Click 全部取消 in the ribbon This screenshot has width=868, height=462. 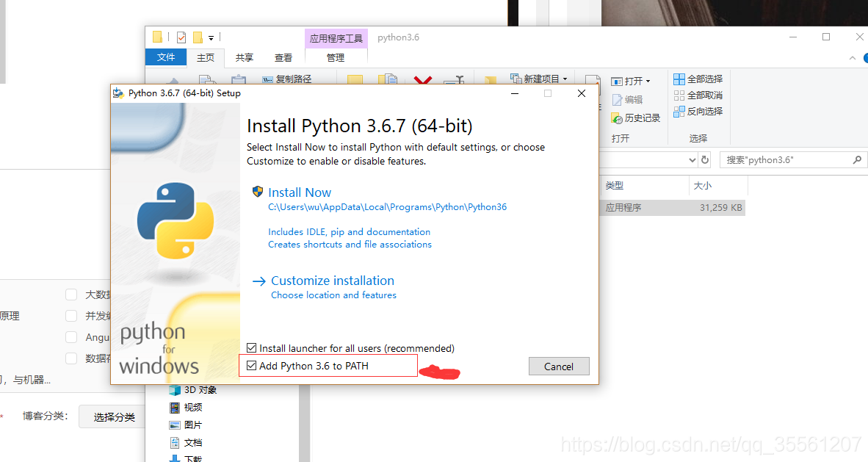point(698,95)
